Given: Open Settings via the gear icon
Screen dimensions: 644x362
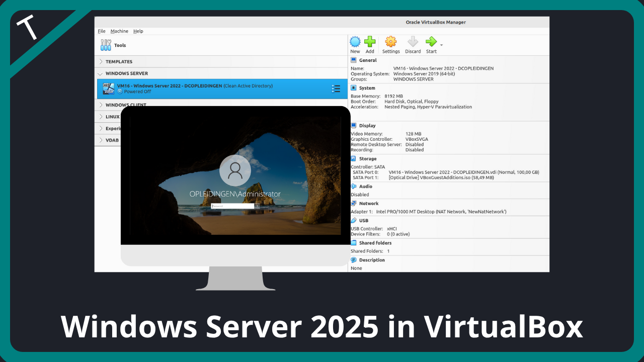Looking at the screenshot, I should coord(390,42).
